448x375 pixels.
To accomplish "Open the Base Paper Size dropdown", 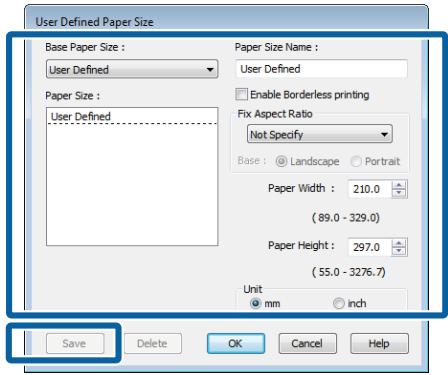I will click(132, 69).
